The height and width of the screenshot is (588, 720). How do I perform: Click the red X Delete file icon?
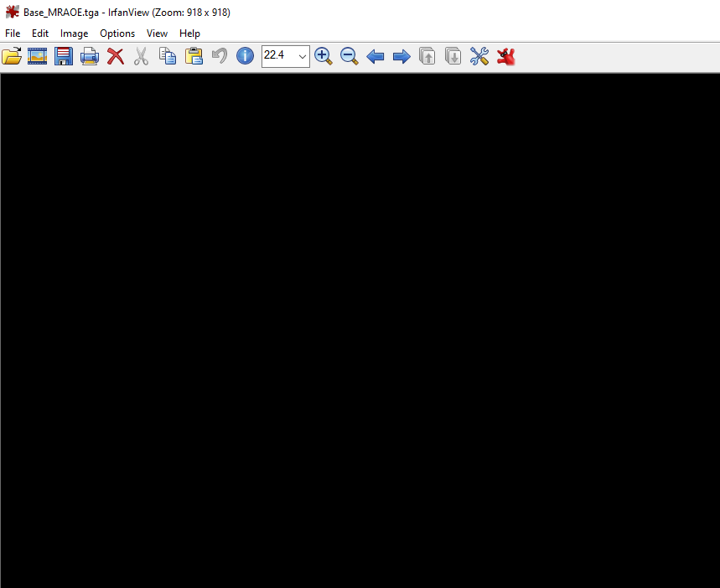[116, 56]
